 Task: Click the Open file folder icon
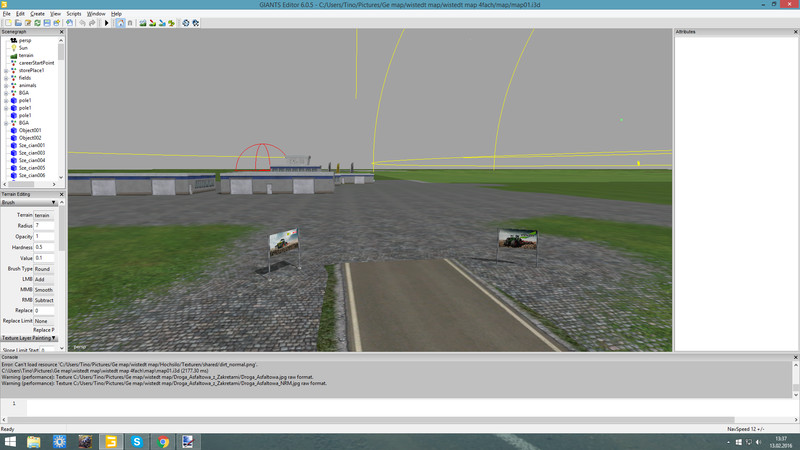click(x=16, y=22)
